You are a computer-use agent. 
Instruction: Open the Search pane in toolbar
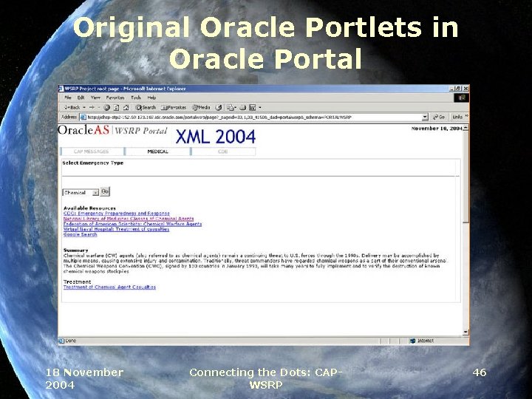[146, 108]
